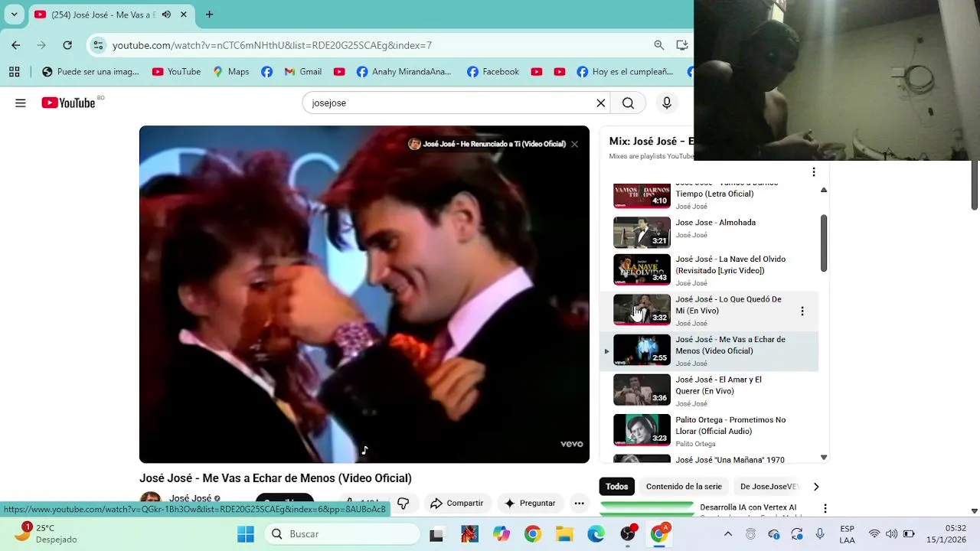Open the Gmail bookmark
The image size is (980, 551).
pos(302,71)
